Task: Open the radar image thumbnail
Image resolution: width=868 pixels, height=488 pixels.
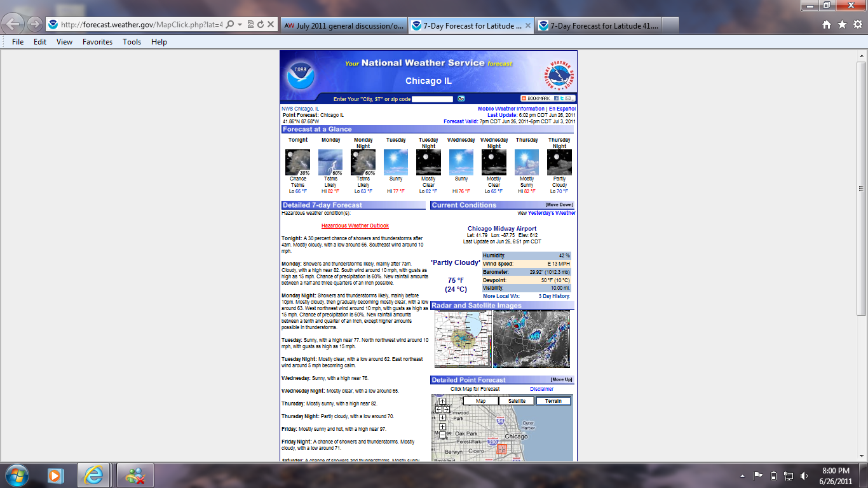Action: click(463, 338)
